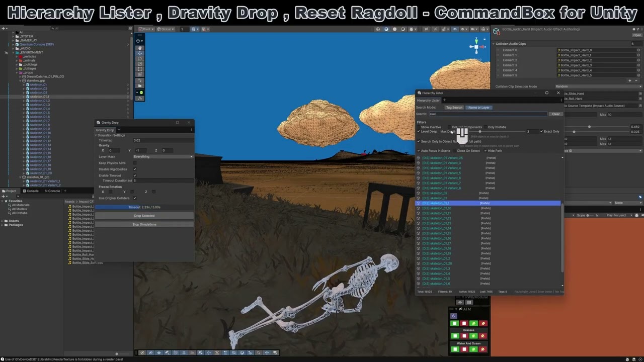This screenshot has height=362, width=644.
Task: Adjust the Max Depth slider handle
Action: [479, 132]
